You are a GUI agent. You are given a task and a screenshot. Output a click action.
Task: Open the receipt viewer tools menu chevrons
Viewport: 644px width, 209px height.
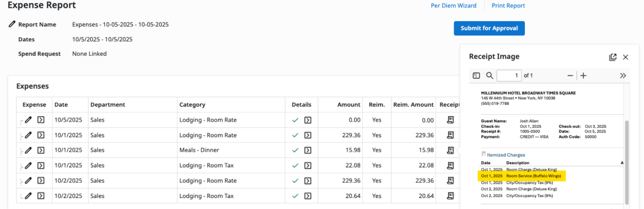pos(623,75)
